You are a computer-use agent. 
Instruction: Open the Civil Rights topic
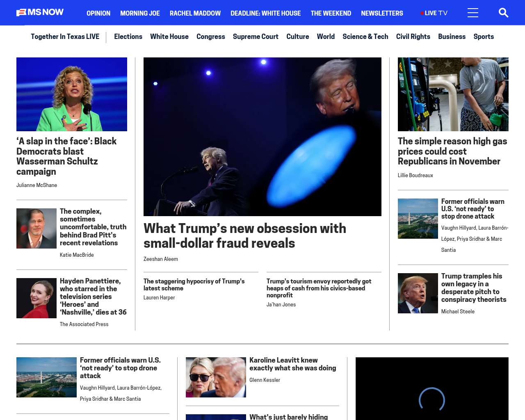[x=413, y=37]
